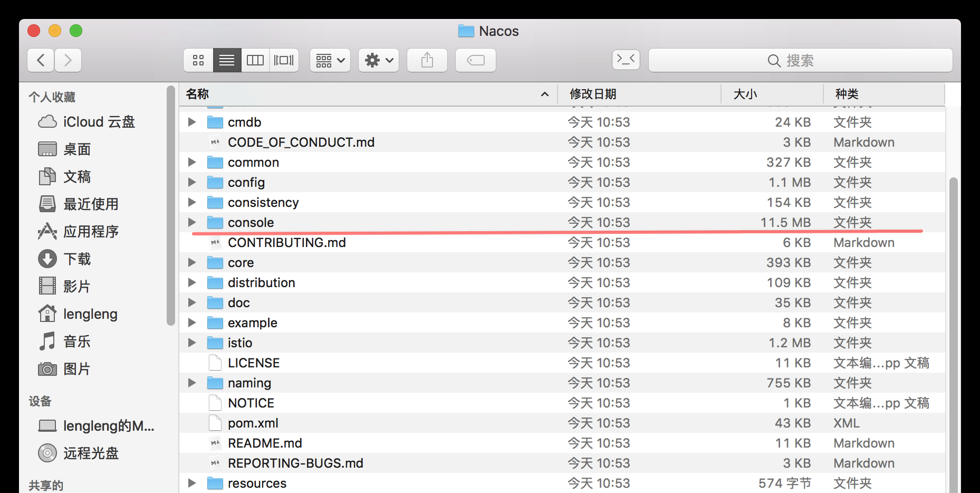
Task: Click the distribution folder icon
Action: pos(215,282)
